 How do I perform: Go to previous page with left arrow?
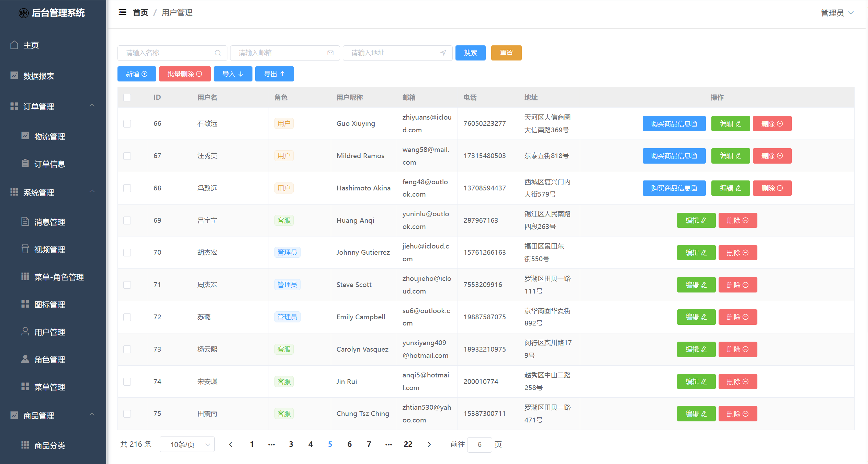coord(231,444)
